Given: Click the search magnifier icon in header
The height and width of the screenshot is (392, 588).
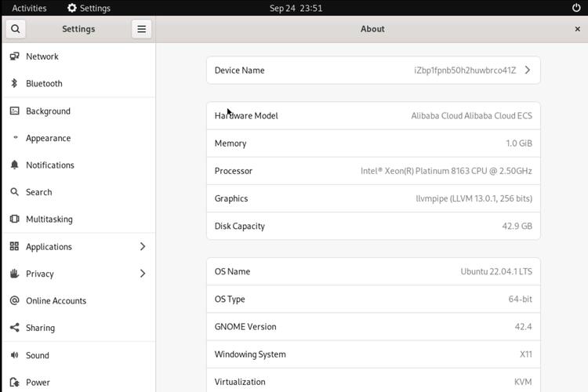Looking at the screenshot, I should click(x=16, y=29).
